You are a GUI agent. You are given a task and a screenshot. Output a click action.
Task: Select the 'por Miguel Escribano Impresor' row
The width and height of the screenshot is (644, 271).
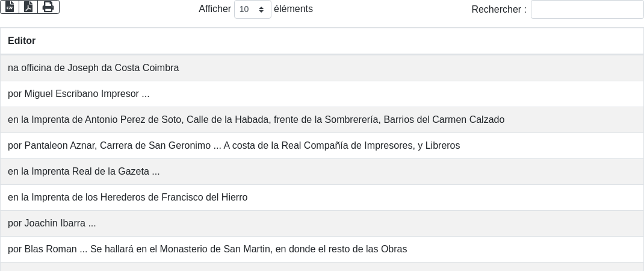tap(78, 94)
